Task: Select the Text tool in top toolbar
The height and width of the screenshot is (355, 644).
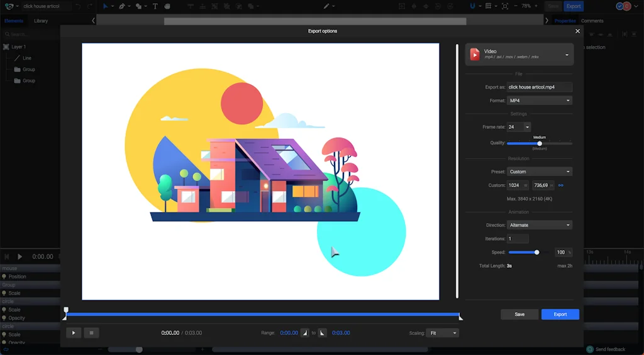Action: pos(155,6)
